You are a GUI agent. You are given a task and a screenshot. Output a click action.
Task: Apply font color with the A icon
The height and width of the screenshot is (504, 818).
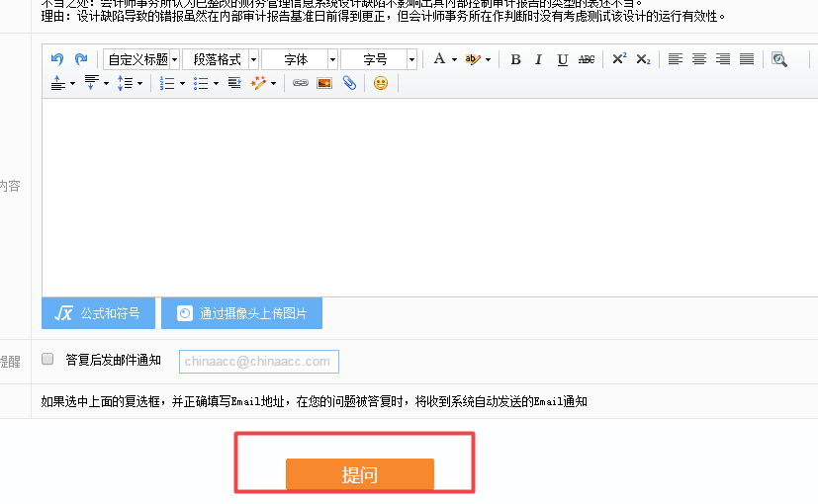click(x=440, y=59)
